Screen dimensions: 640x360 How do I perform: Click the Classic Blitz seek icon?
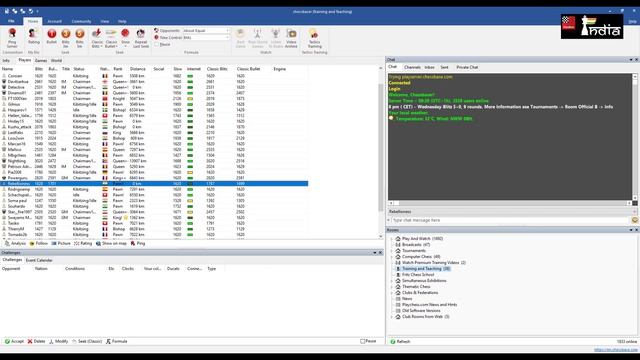(97, 38)
